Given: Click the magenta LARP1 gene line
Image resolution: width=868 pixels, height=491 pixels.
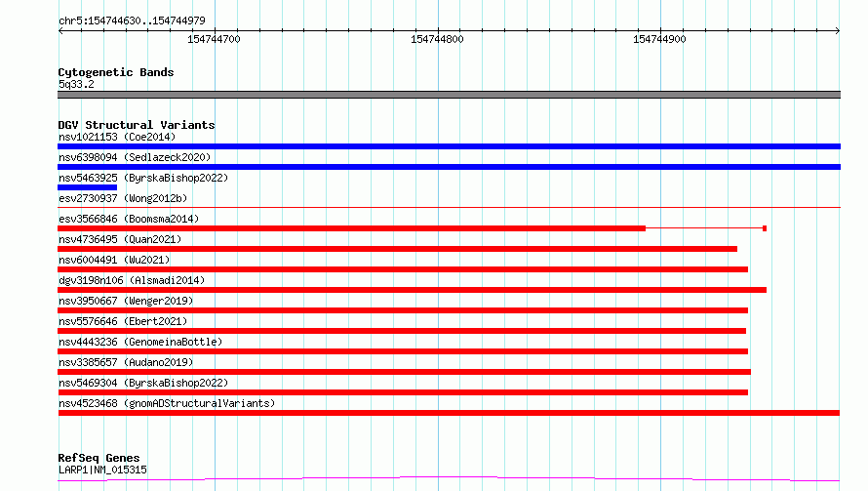Looking at the screenshot, I should (x=449, y=479).
